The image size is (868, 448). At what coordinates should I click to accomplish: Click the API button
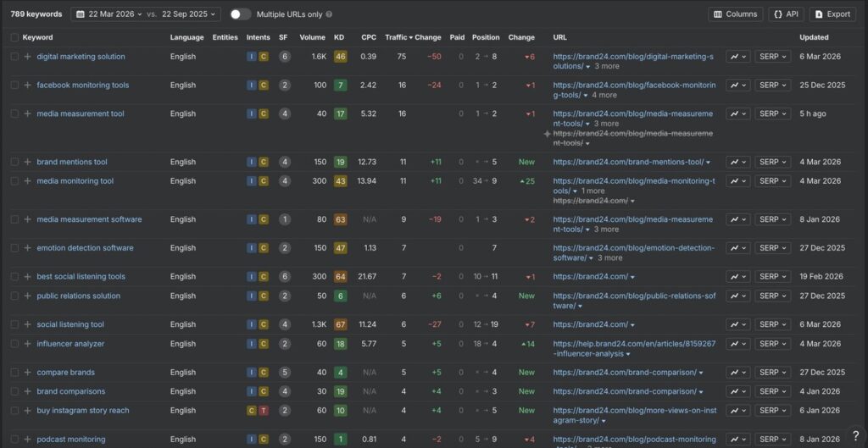pos(786,14)
